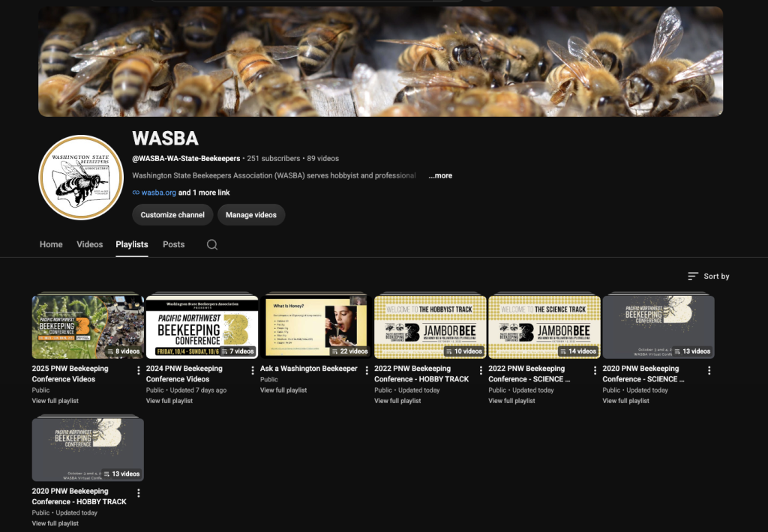Image resolution: width=768 pixels, height=532 pixels.
Task: Click the WASBA channel name heading
Action: (x=165, y=139)
